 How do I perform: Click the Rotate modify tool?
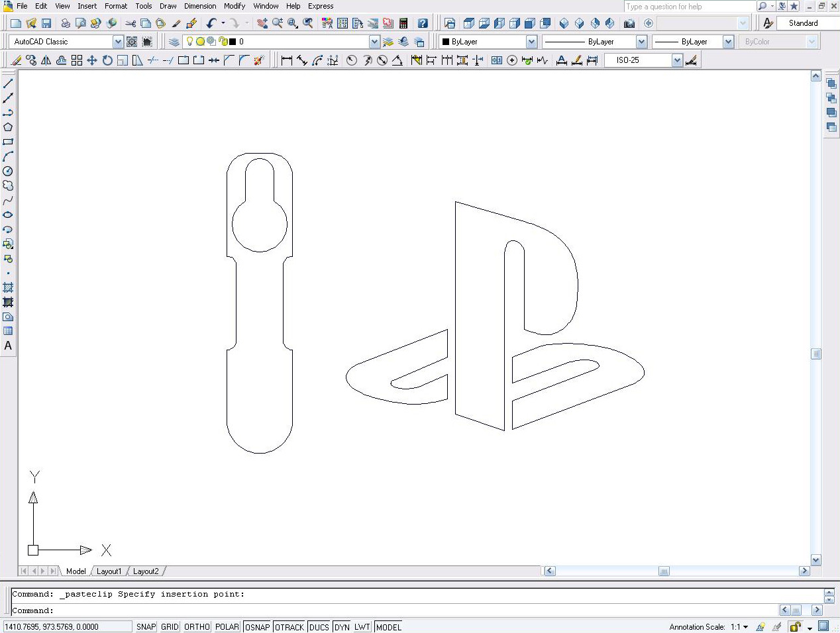pos(107,60)
